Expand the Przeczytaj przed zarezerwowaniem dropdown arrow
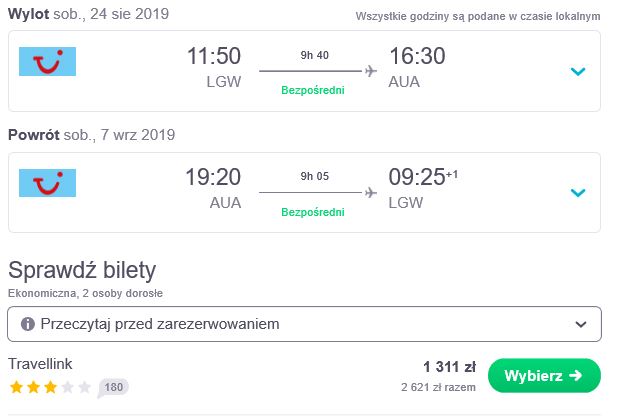The width and height of the screenshot is (620, 420). [x=580, y=325]
